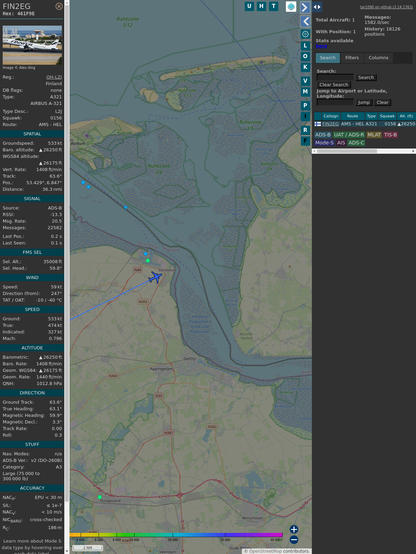Focus the Jump to Airport input field
416x554 pixels.
[x=335, y=102]
